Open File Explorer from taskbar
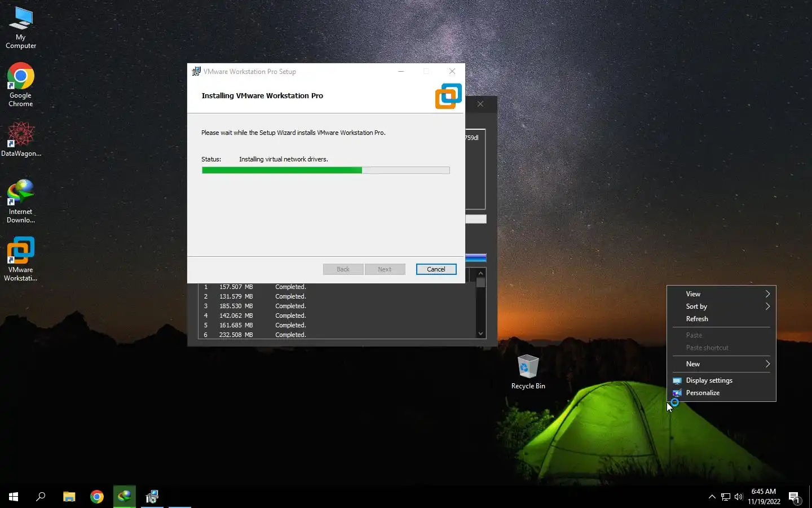This screenshot has width=812, height=508. click(69, 497)
